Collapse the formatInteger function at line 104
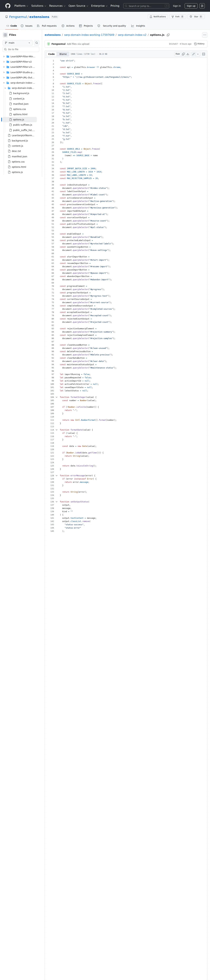The image size is (210, 980). [57, 397]
